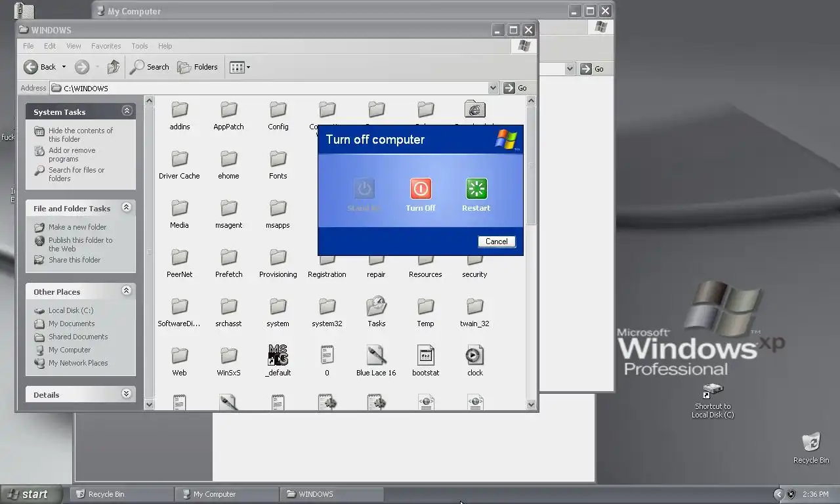Select the system32 folder
Screen dimensions: 840x504
pos(327,306)
